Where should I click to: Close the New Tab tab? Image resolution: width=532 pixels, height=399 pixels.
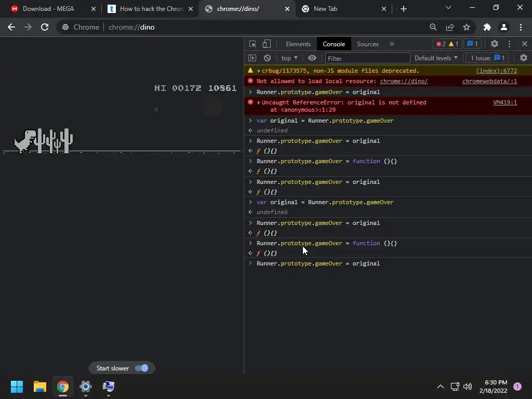384,9
